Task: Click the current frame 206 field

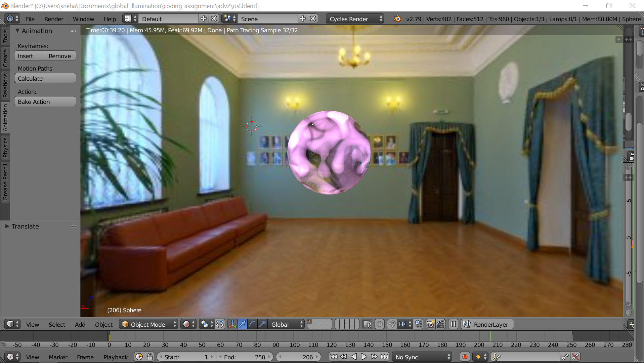Action: click(298, 357)
